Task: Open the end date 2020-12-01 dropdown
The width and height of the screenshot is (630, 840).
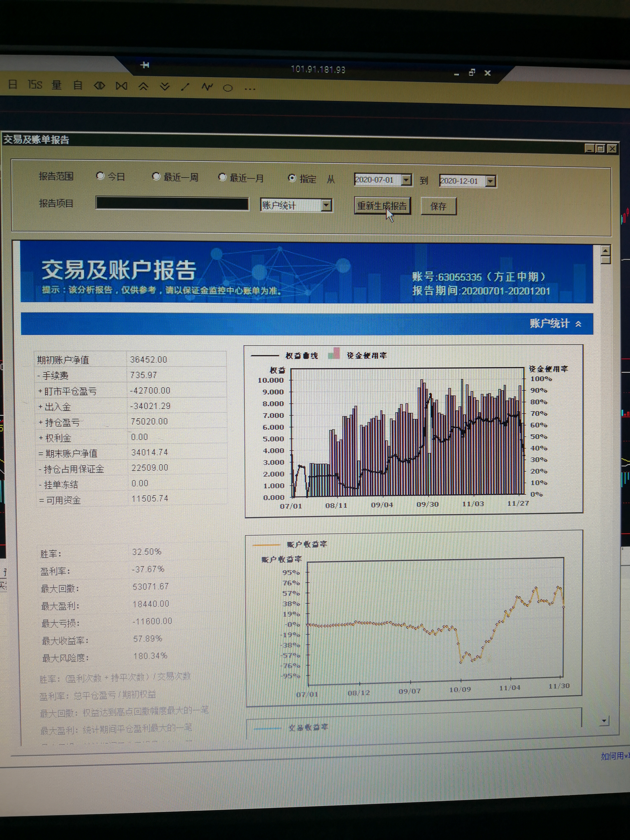Action: [490, 181]
